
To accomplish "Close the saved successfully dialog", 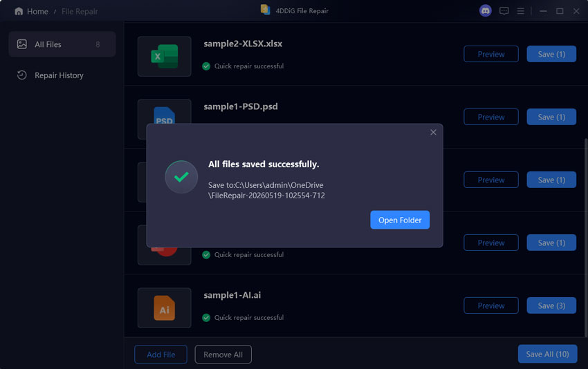I will click(433, 132).
